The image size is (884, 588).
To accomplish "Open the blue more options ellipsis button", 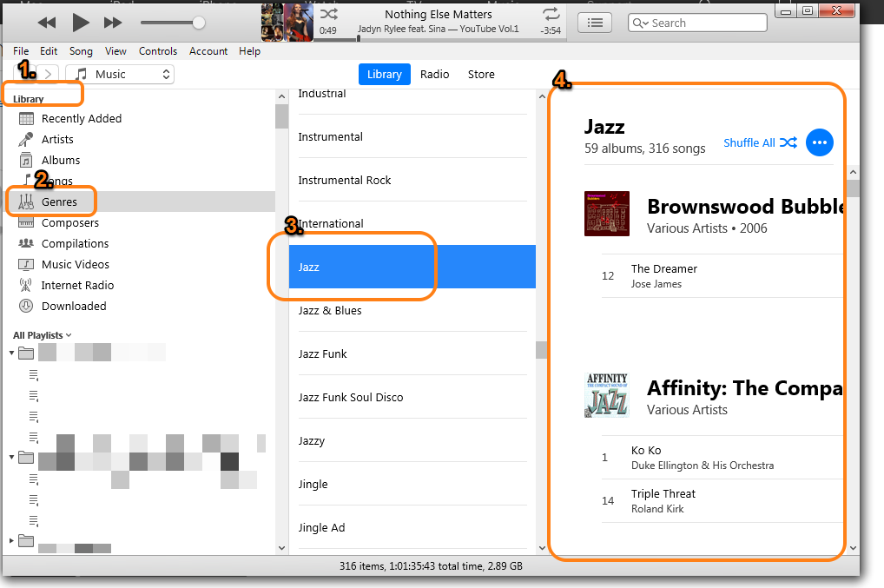I will tap(819, 142).
